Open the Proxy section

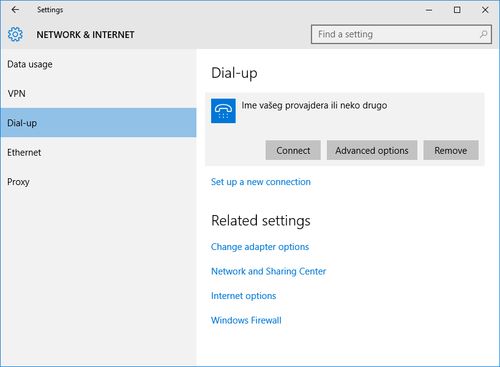[98, 182]
